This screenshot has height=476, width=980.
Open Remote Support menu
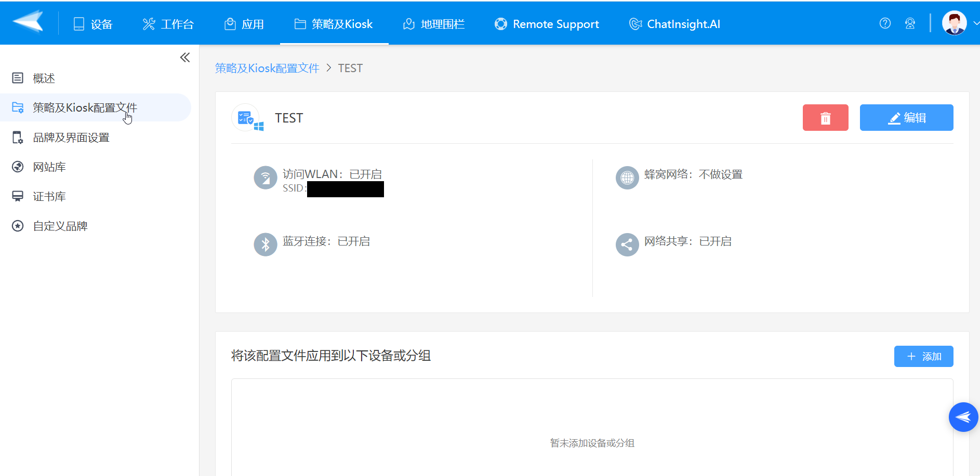(x=547, y=24)
